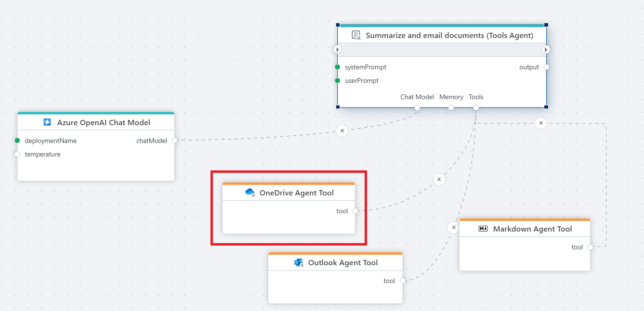Click the left arrow port on agent node

click(x=338, y=50)
